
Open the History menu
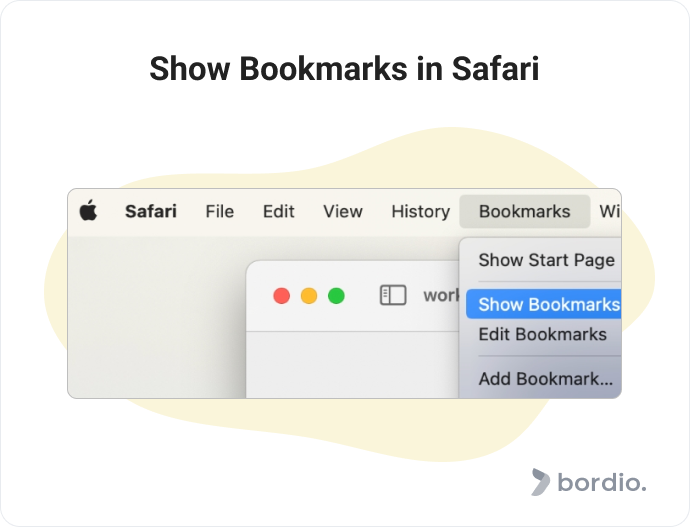click(x=421, y=212)
